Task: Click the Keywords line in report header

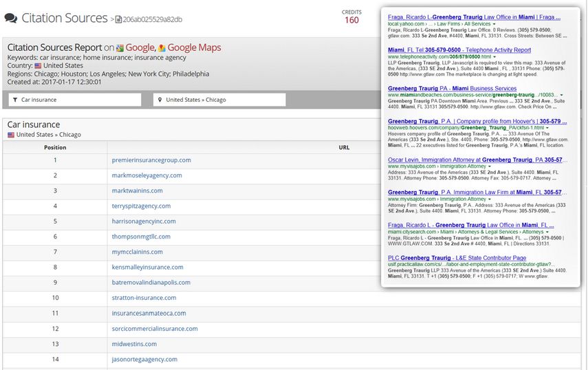Action: [97, 58]
